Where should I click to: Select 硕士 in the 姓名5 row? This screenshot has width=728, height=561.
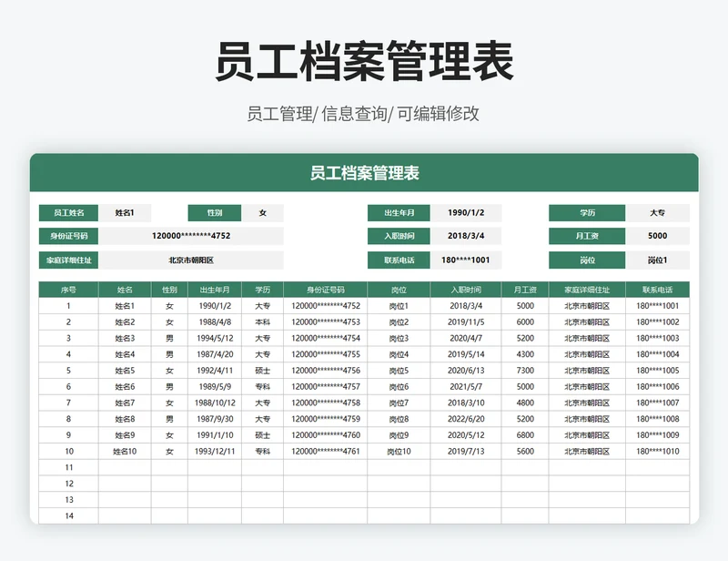[262, 371]
